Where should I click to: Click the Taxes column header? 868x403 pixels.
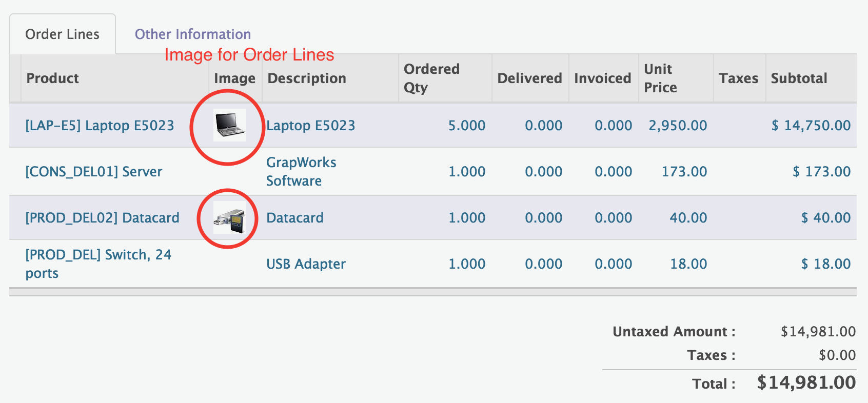739,78
